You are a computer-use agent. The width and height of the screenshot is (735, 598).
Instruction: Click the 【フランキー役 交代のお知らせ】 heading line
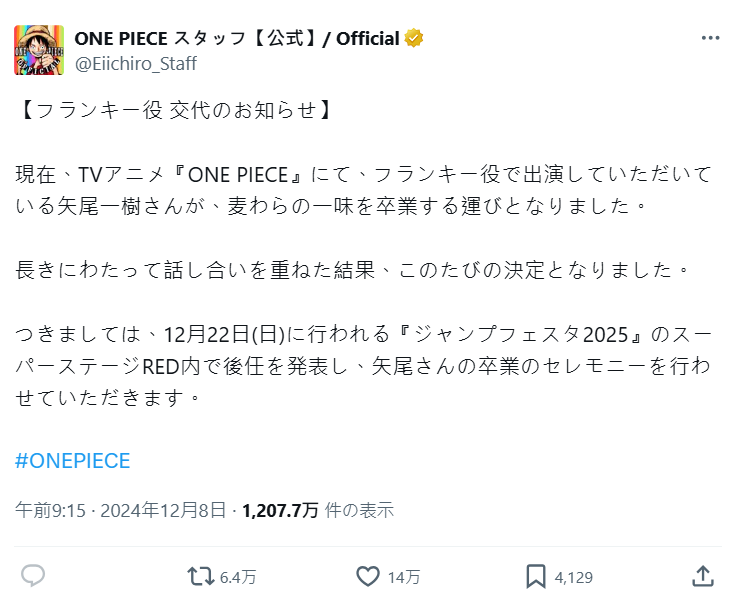pyautogui.click(x=174, y=110)
